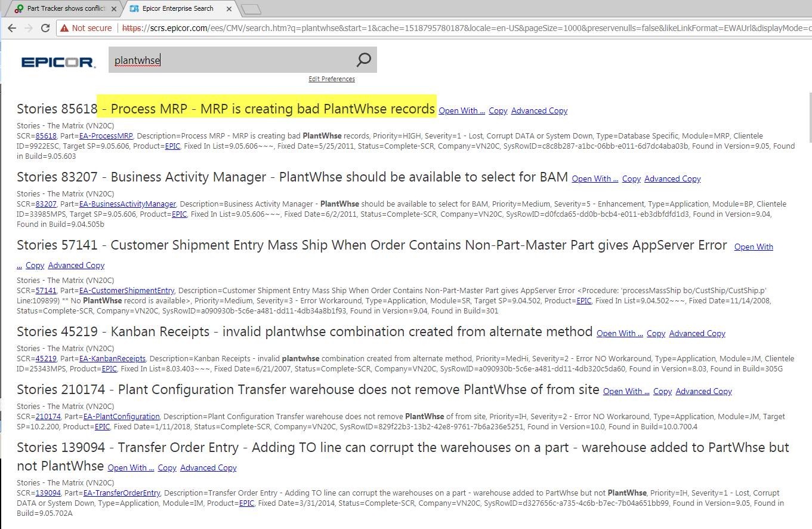The image size is (812, 529).
Task: Click the page vertical scrollbar thumb
Action: click(810, 118)
